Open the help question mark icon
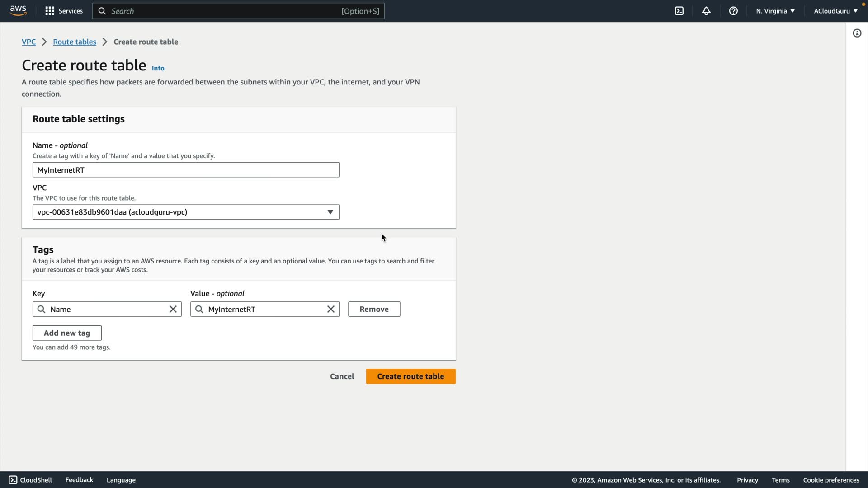This screenshot has width=868, height=488. pyautogui.click(x=733, y=11)
